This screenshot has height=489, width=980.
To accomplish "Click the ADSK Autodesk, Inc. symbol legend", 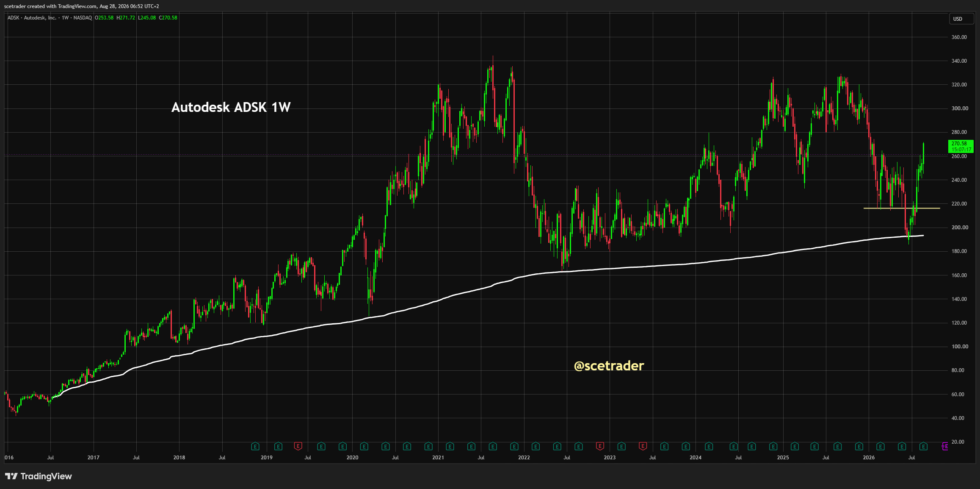I will [50, 18].
